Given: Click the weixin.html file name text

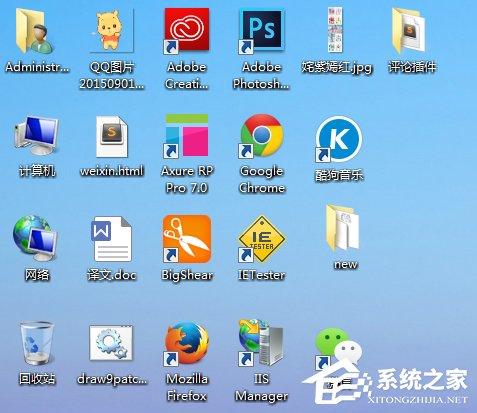Looking at the screenshot, I should 112,171.
